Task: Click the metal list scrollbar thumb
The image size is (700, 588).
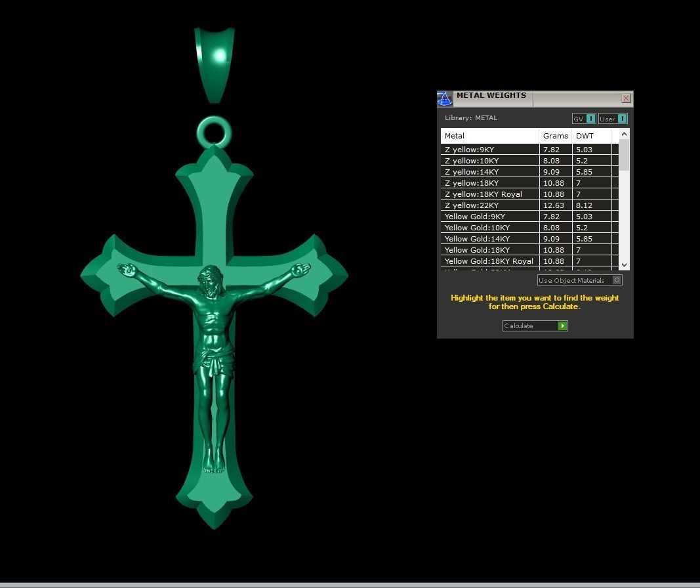Action: point(624,155)
